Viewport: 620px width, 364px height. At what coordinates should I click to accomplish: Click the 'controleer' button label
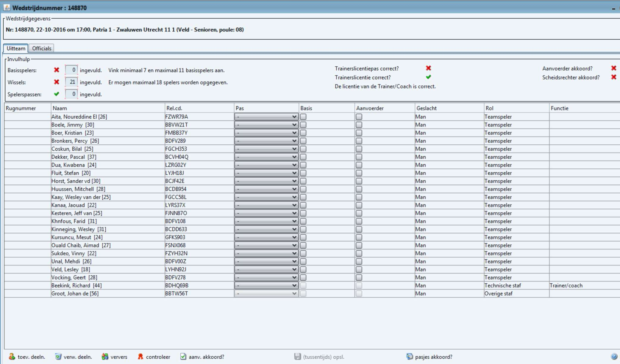click(158, 357)
